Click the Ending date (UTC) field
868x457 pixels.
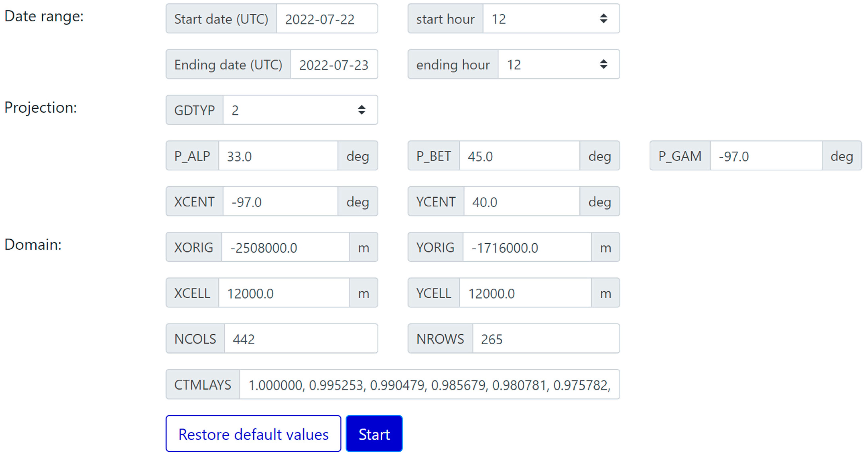coord(334,64)
